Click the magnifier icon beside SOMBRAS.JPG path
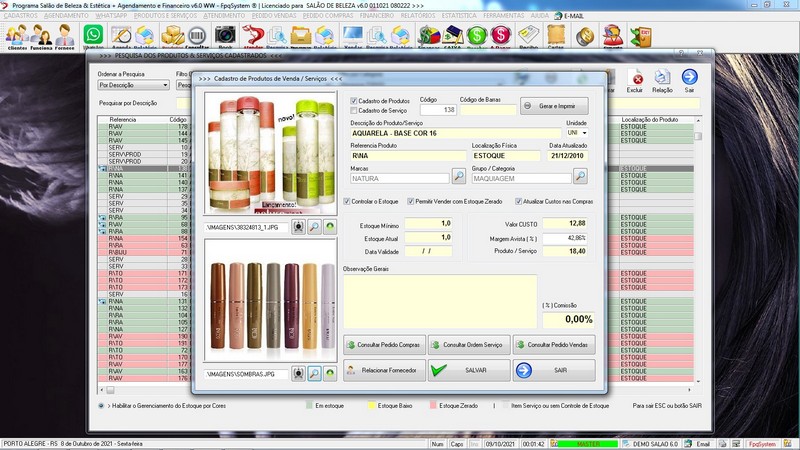The image size is (800, 450). click(314, 374)
